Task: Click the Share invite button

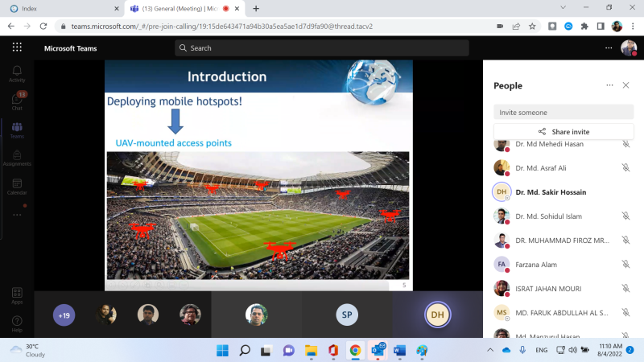Action: pos(563,132)
